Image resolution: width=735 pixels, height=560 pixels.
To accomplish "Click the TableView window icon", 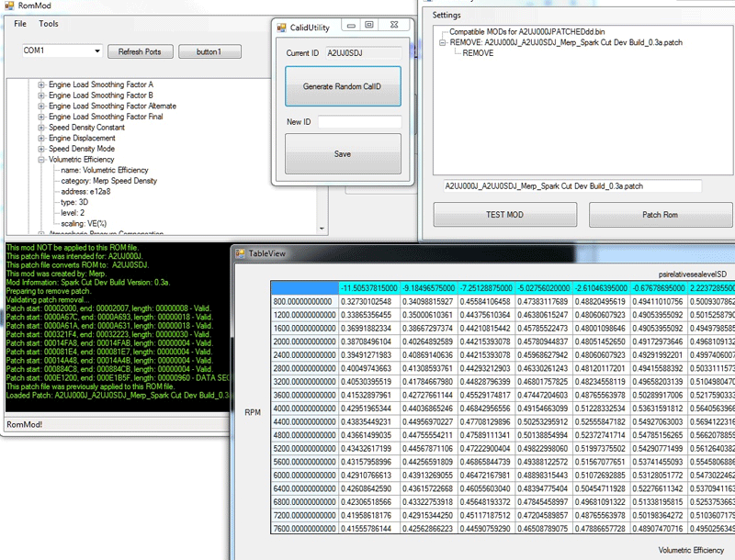I will pos(241,253).
